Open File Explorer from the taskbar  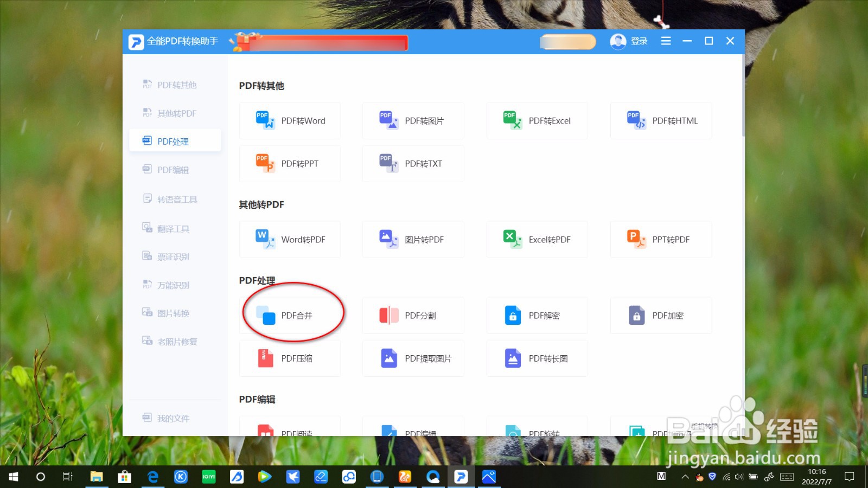[97, 477]
